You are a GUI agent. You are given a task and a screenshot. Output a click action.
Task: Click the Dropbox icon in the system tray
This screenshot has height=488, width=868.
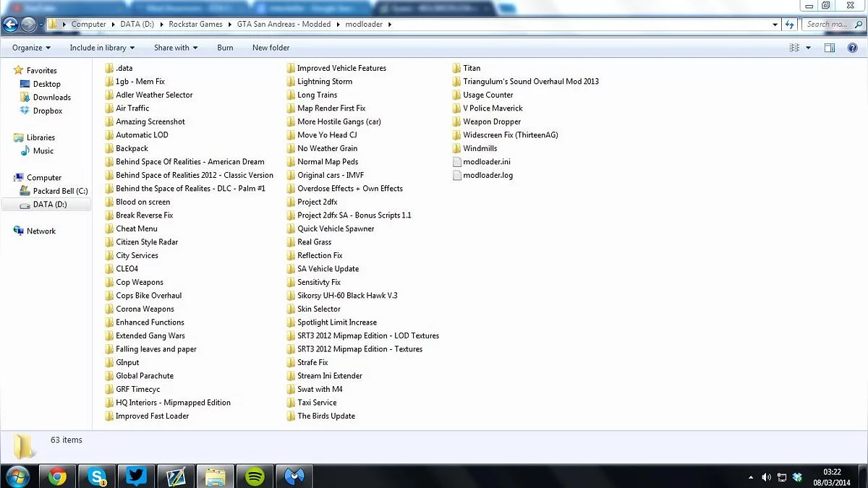pos(797,477)
